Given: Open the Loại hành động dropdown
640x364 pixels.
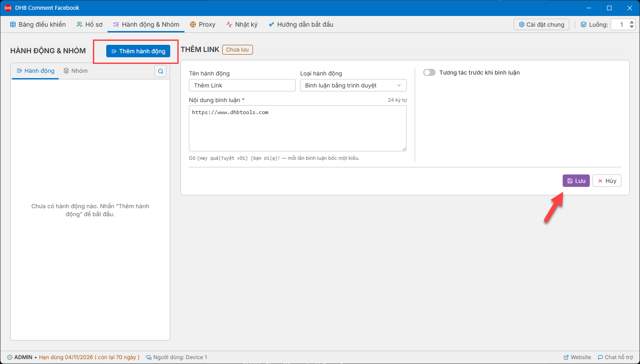Looking at the screenshot, I should (353, 85).
